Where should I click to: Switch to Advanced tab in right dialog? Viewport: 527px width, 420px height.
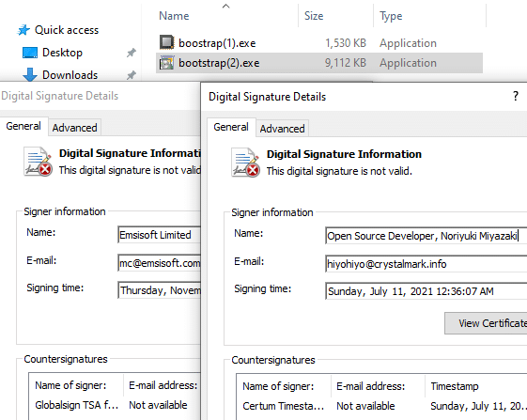(x=283, y=129)
